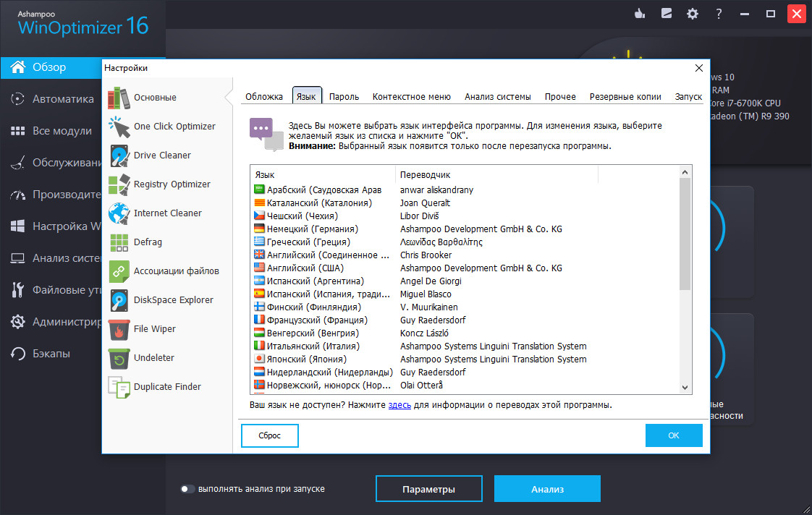Viewport: 812px width, 515px height.
Task: Open Defrag settings icon
Action: coord(119,243)
